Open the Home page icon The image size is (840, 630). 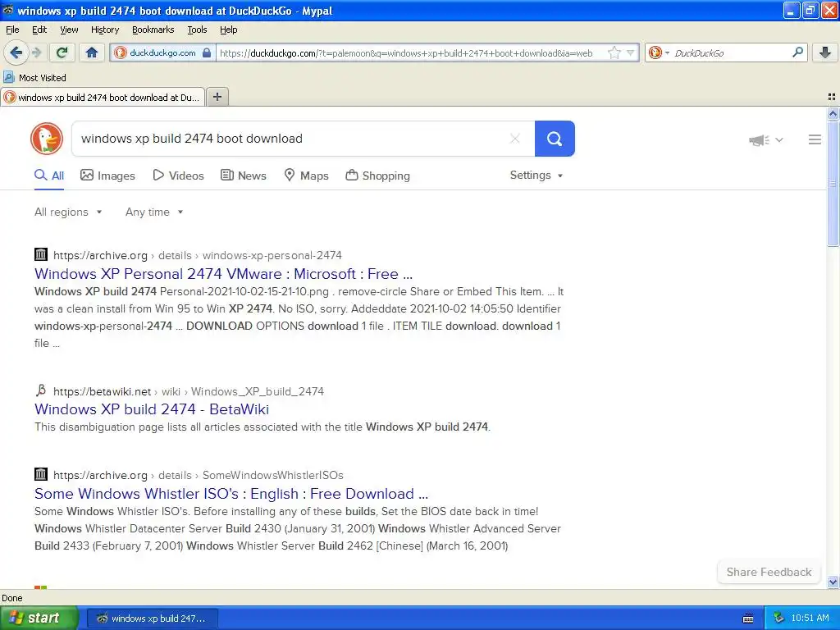pos(92,52)
